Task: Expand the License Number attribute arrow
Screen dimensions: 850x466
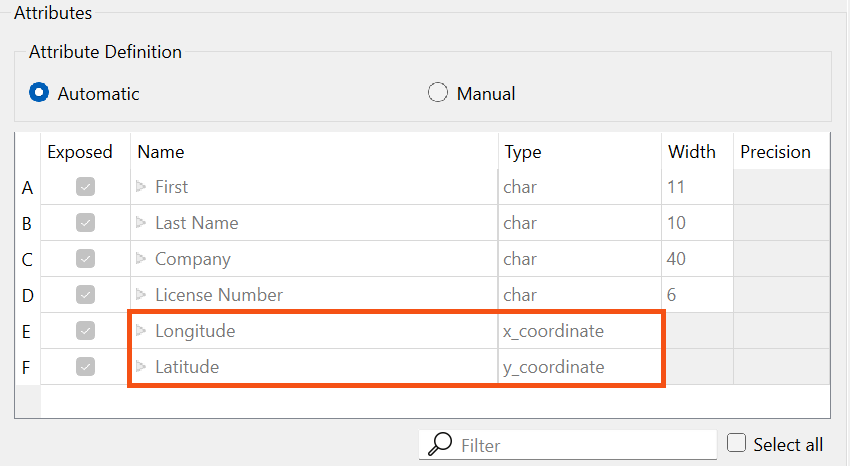Action: [x=141, y=295]
